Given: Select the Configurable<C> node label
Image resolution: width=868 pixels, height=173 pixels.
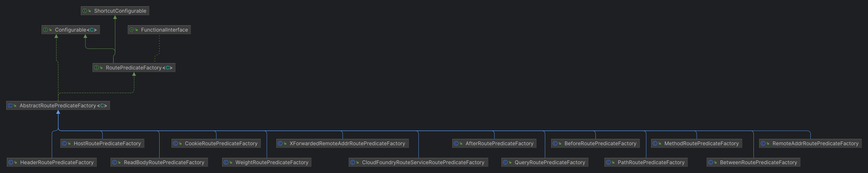Looking at the screenshot, I should (76, 30).
